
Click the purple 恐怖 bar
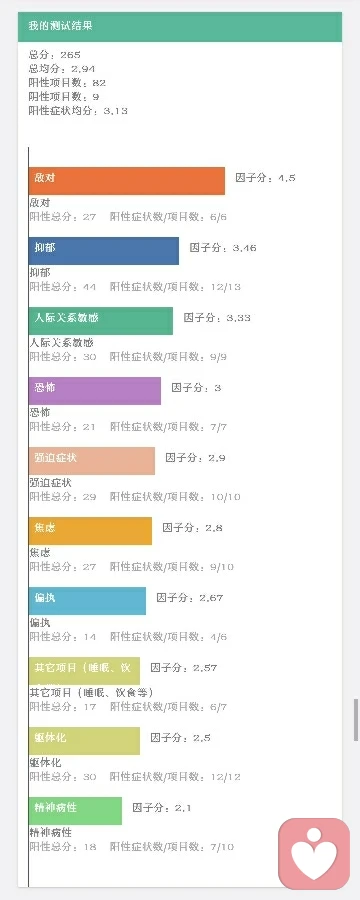(95, 391)
